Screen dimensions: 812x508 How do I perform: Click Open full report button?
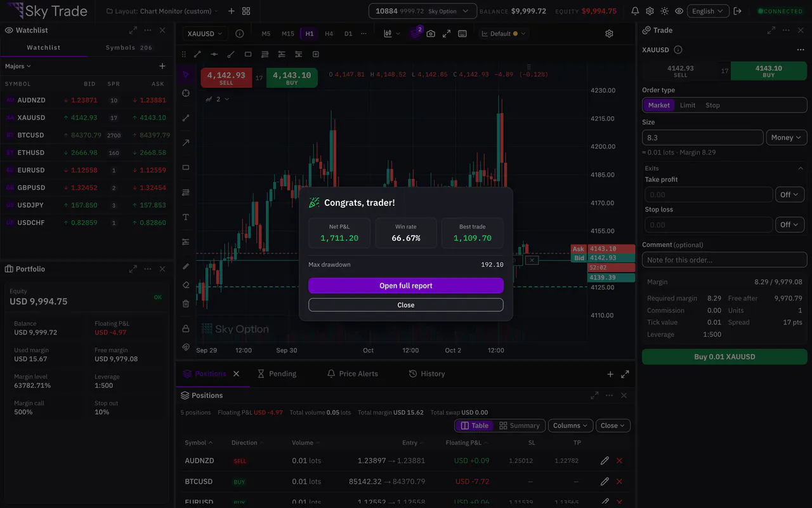[406, 286]
